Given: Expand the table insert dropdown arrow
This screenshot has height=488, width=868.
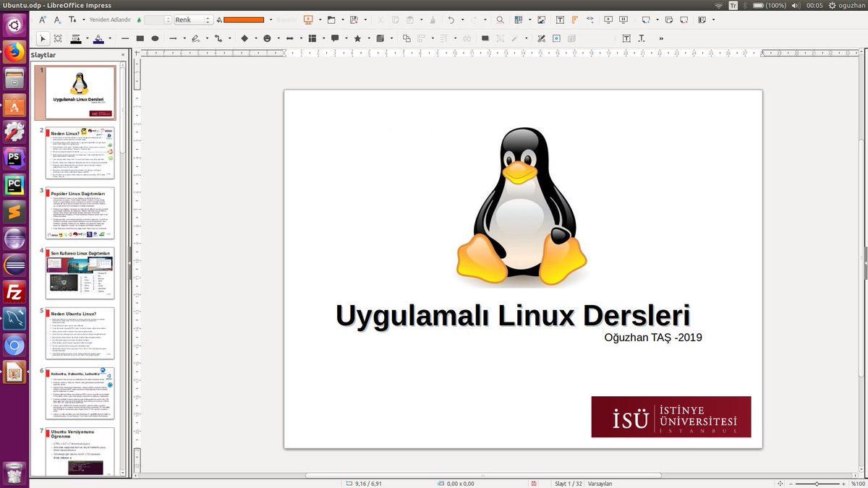Looking at the screenshot, I should click(x=529, y=20).
